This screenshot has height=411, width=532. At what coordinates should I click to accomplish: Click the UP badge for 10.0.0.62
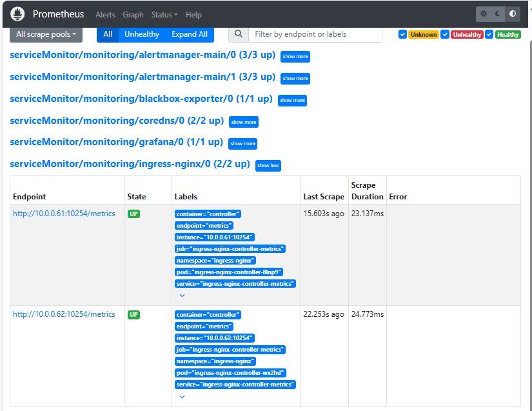pyautogui.click(x=133, y=315)
